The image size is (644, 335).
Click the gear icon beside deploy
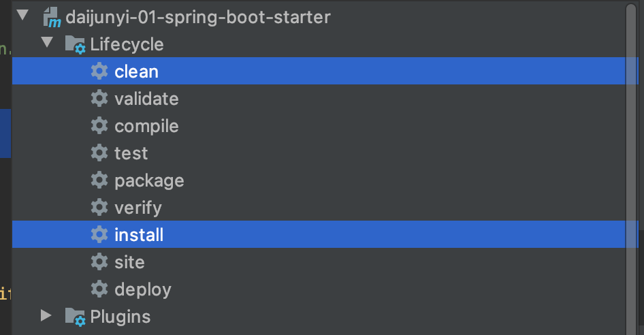click(99, 289)
